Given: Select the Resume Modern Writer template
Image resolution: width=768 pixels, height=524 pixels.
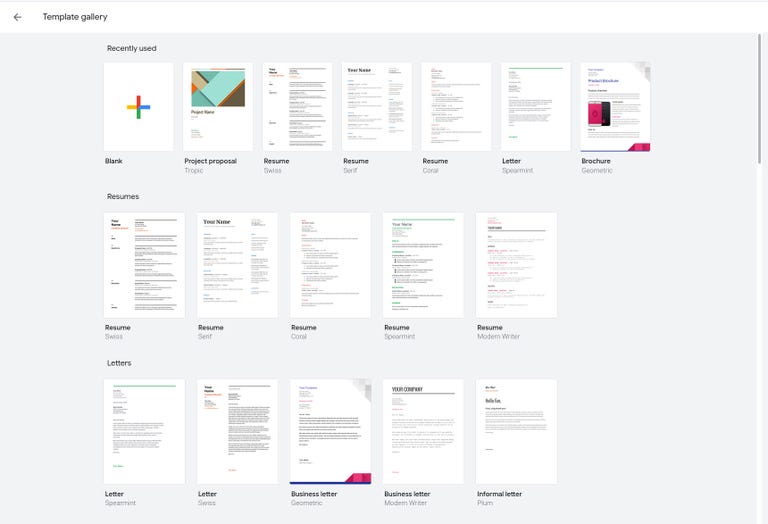Looking at the screenshot, I should coord(516,265).
